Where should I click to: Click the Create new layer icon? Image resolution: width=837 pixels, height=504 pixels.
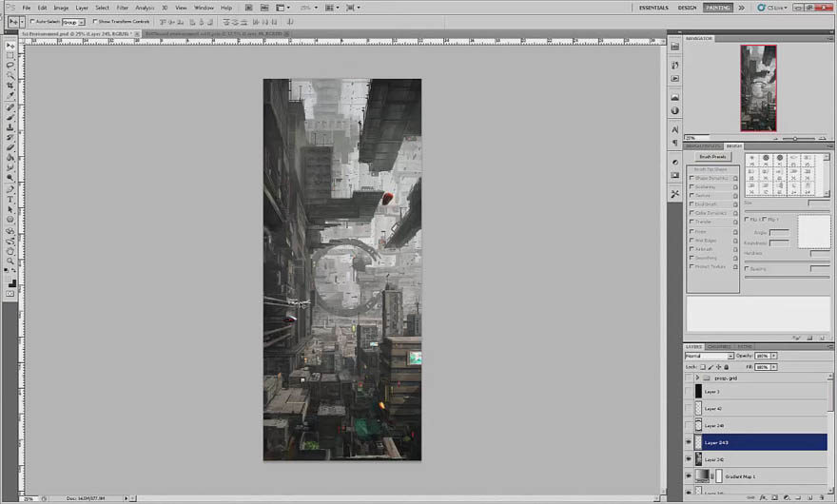(x=809, y=497)
